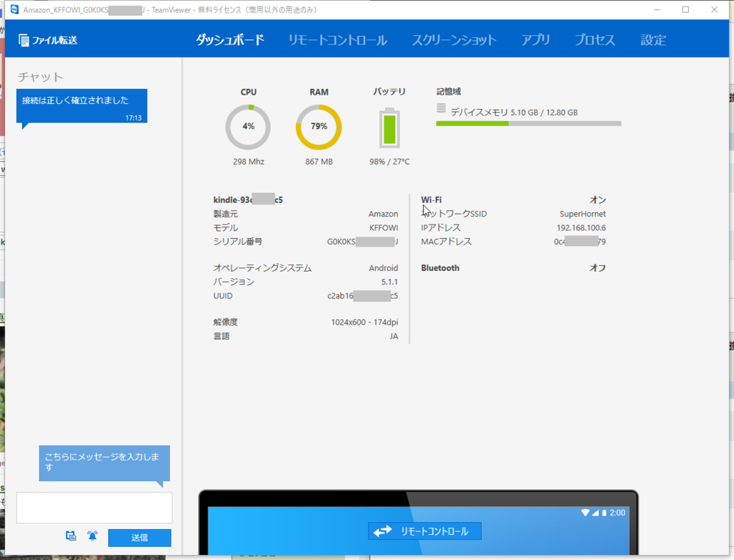
Task: Minimize the TeamViewer window
Action: pos(657,9)
